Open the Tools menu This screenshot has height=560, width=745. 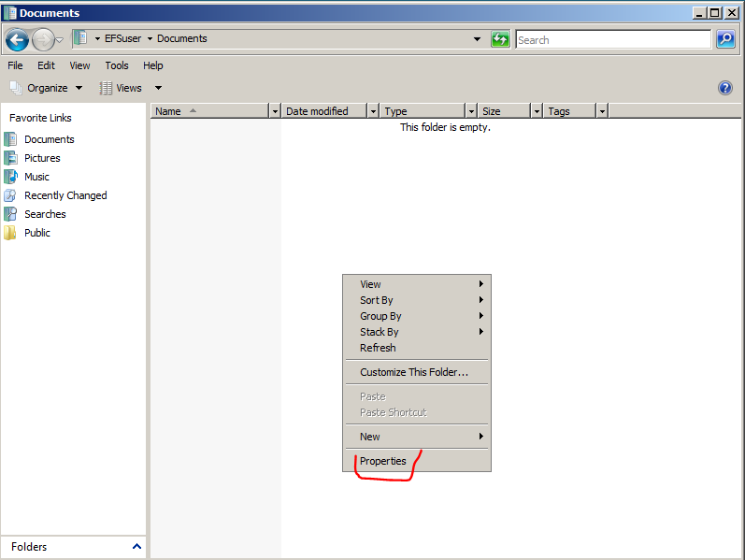tap(117, 65)
